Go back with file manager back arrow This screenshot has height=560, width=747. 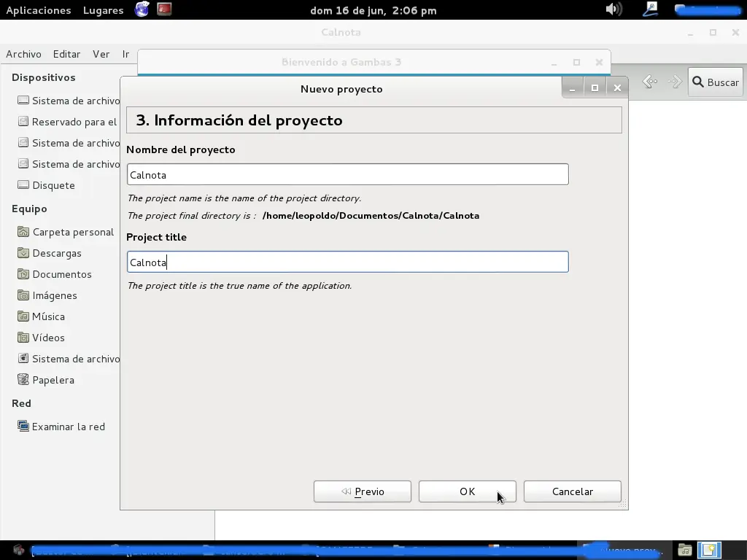pyautogui.click(x=650, y=82)
